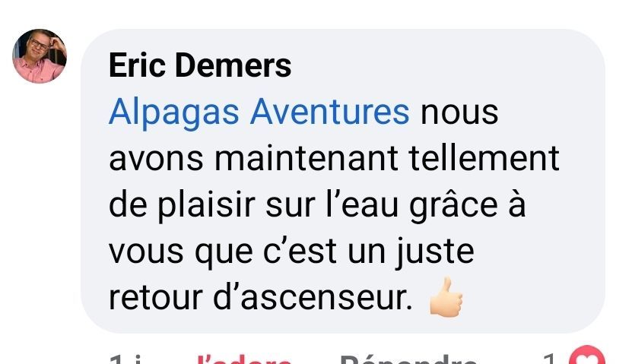Click the J'adore reaction button
The width and height of the screenshot is (632, 364).
(x=244, y=359)
